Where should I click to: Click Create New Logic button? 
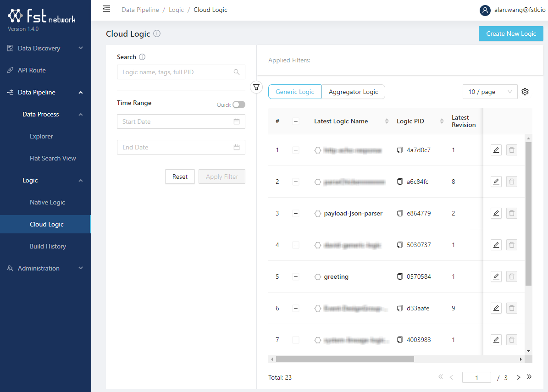511,33
